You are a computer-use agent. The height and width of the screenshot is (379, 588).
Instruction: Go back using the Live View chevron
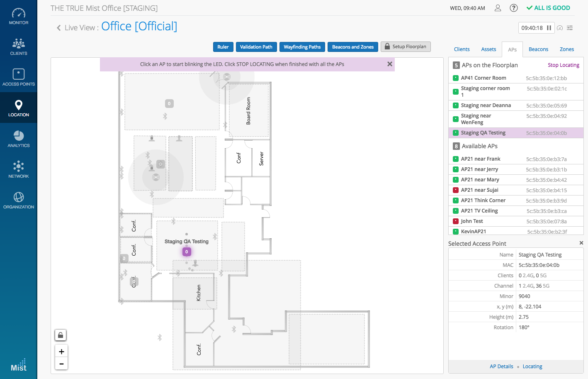(x=59, y=28)
